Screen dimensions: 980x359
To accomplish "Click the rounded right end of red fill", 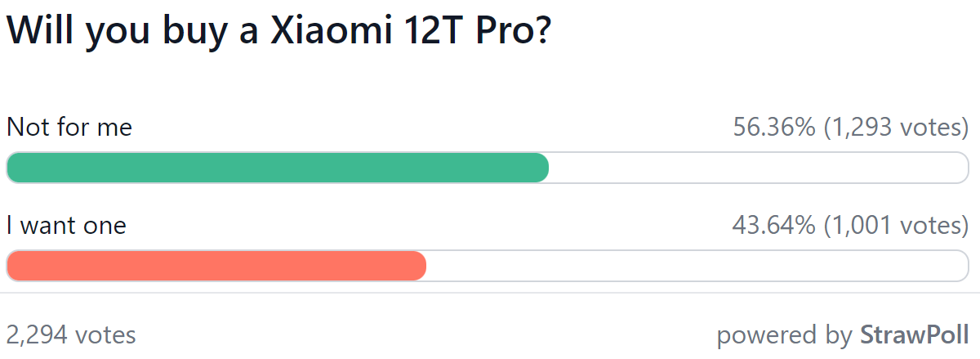I will click(419, 266).
